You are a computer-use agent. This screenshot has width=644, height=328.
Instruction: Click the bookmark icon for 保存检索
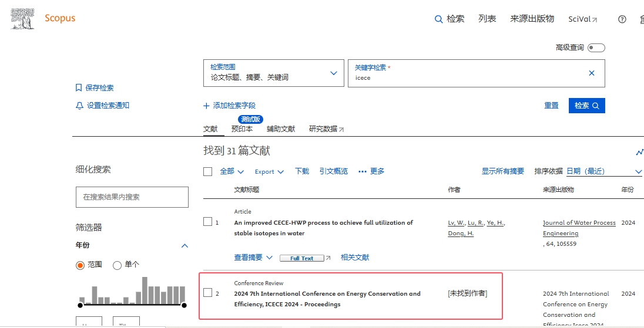(79, 88)
